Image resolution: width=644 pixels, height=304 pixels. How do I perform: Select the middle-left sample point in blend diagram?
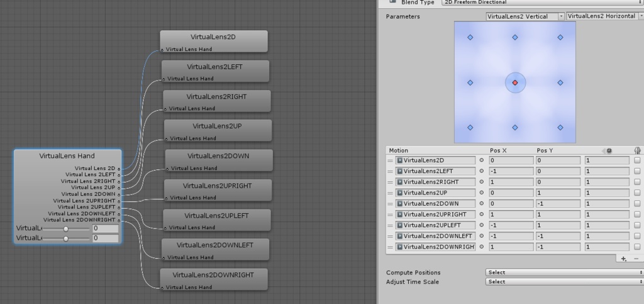(470, 82)
